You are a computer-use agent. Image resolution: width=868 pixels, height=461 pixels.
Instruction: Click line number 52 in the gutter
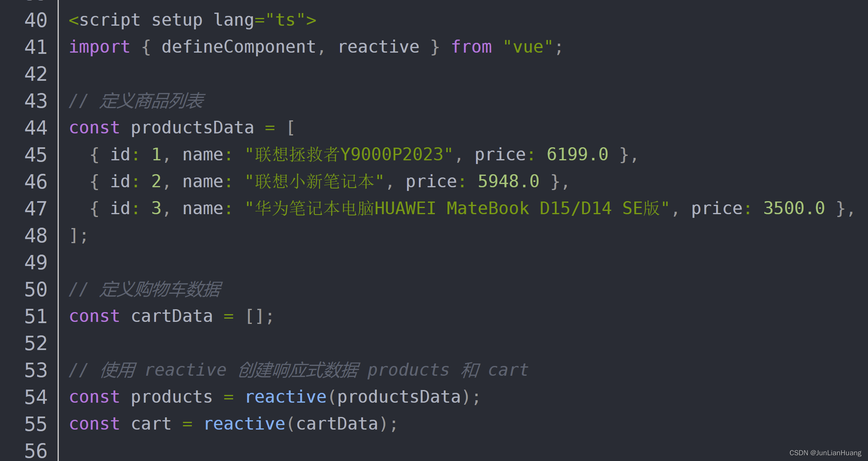coord(36,343)
